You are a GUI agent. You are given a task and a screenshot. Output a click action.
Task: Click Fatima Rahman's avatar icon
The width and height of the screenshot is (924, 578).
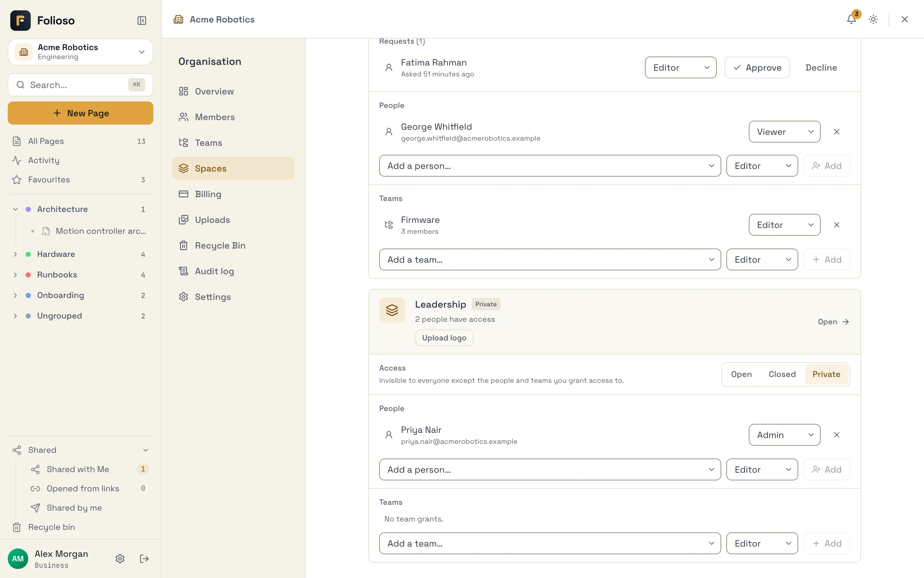(389, 68)
